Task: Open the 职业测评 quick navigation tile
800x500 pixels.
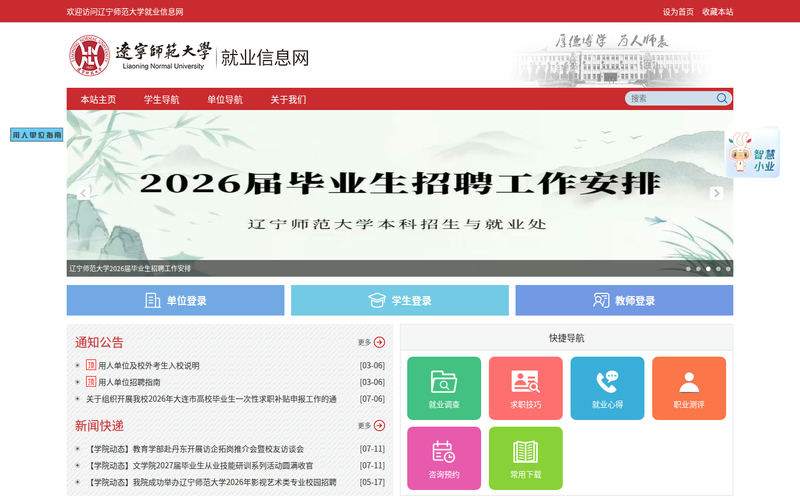Action: 689,388
